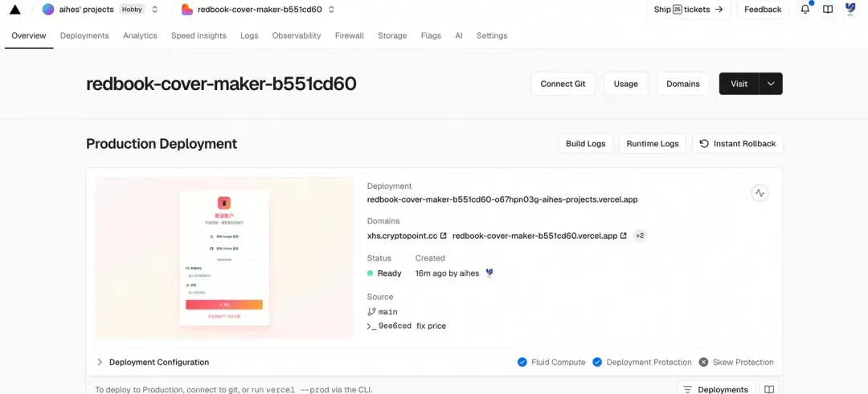Open the Visit button dropdown arrow
868x394 pixels.
click(x=771, y=84)
